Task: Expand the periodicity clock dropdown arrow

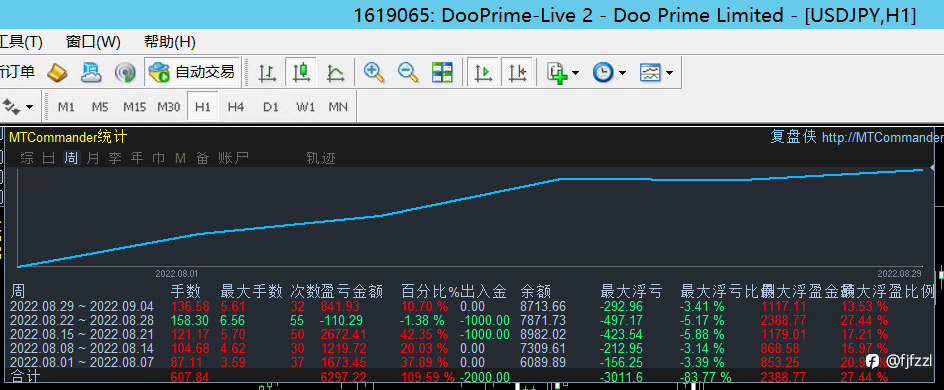Action: pos(622,73)
